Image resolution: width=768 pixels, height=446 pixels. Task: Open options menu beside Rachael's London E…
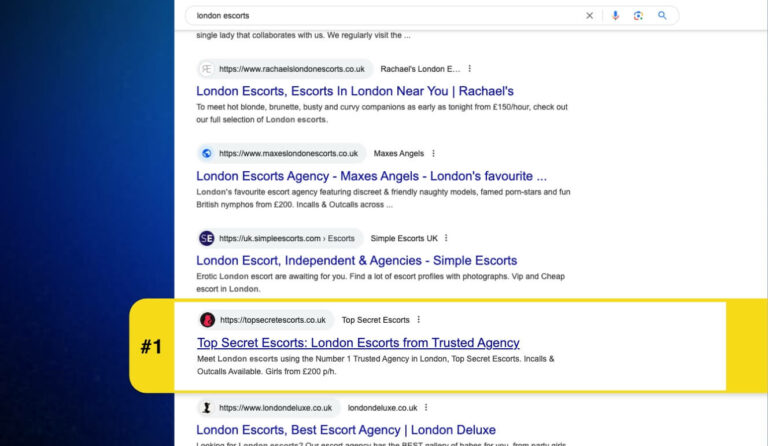(469, 69)
